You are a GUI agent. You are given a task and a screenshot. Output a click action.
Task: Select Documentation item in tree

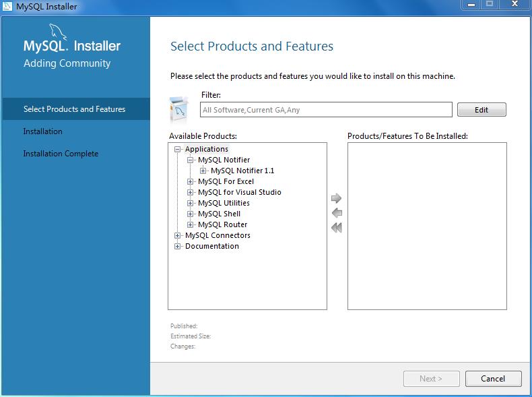pyautogui.click(x=212, y=246)
